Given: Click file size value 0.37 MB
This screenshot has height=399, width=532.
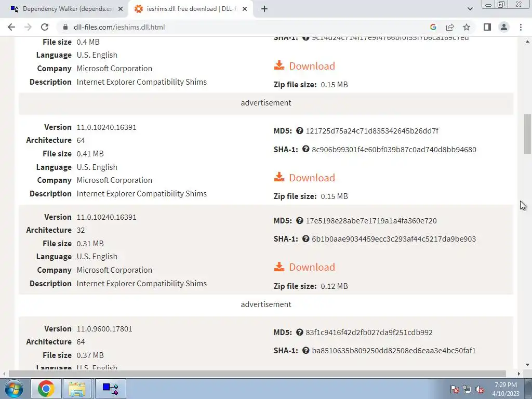Looking at the screenshot, I should click(90, 355).
